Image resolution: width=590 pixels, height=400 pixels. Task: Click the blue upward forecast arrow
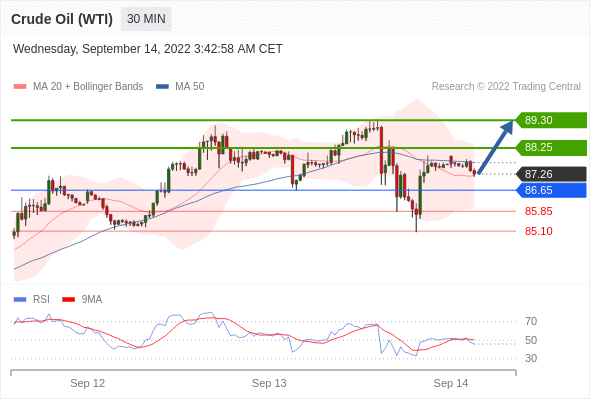496,147
